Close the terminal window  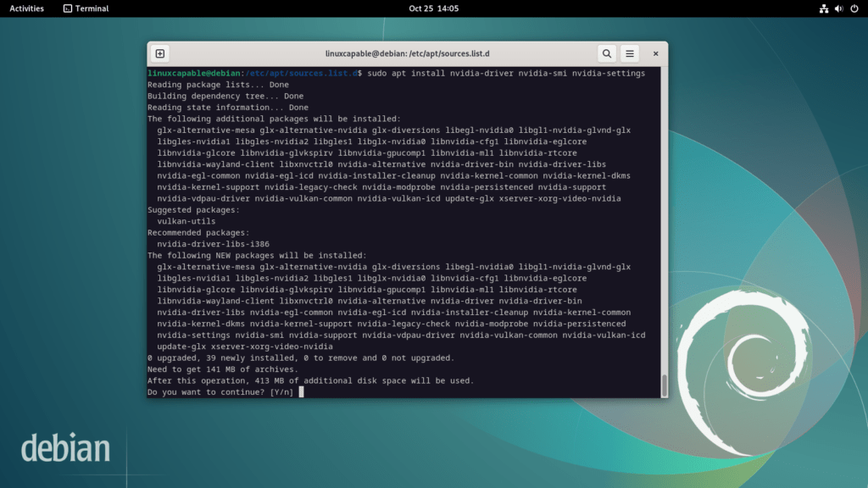coord(655,53)
